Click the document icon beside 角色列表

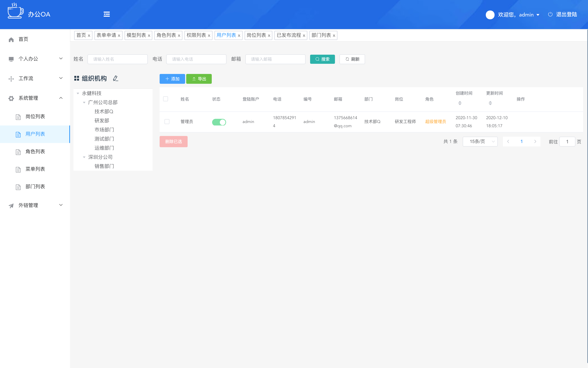[x=18, y=152]
